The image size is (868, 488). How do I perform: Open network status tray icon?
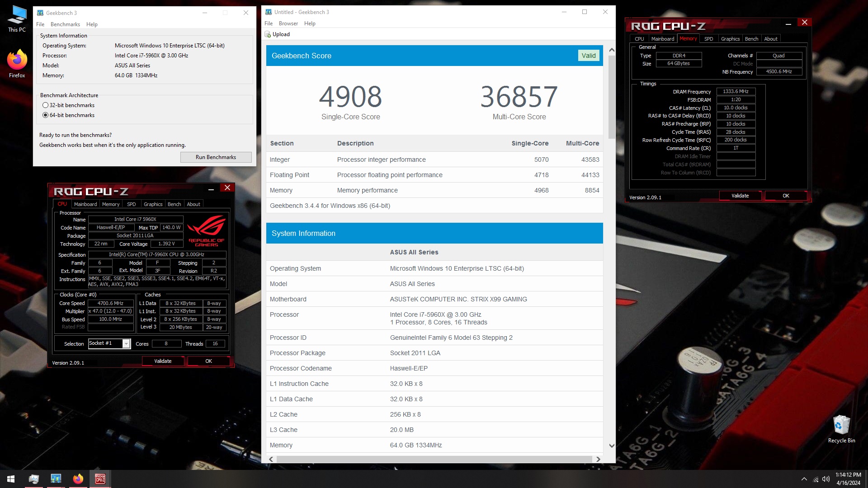click(816, 479)
